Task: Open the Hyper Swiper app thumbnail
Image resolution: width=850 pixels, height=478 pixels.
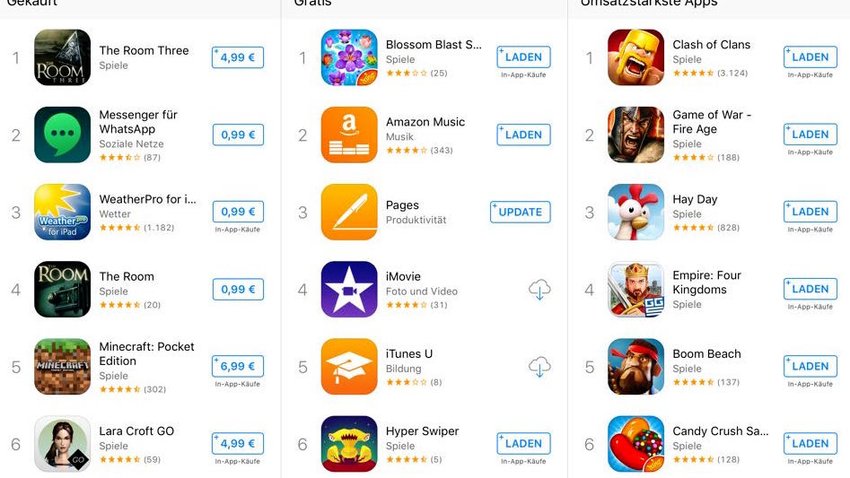Action: pos(349,444)
